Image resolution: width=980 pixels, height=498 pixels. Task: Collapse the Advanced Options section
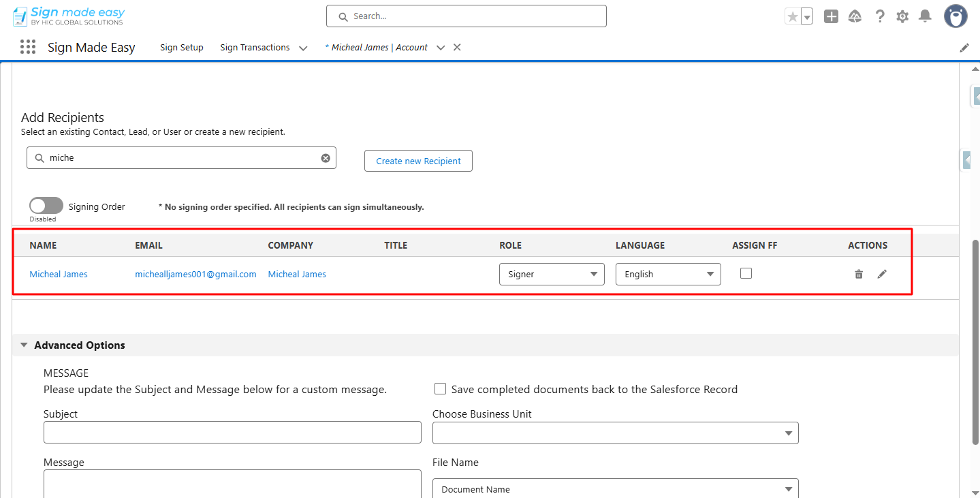(x=25, y=345)
